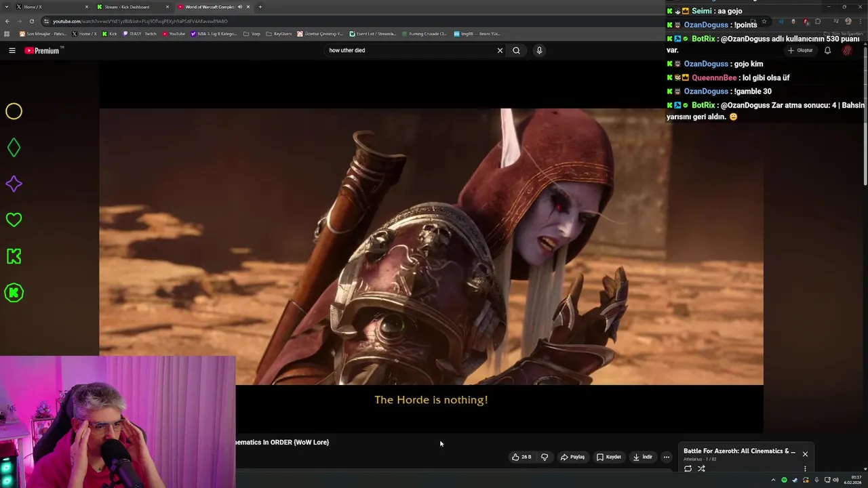Start voice search with the microphone
This screenshot has height=488, width=868.
pos(539,50)
